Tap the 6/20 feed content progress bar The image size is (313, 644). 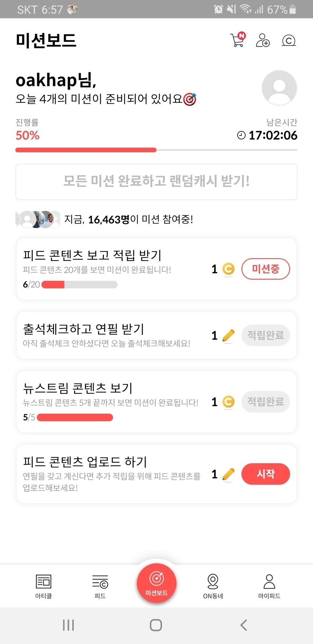(x=79, y=285)
